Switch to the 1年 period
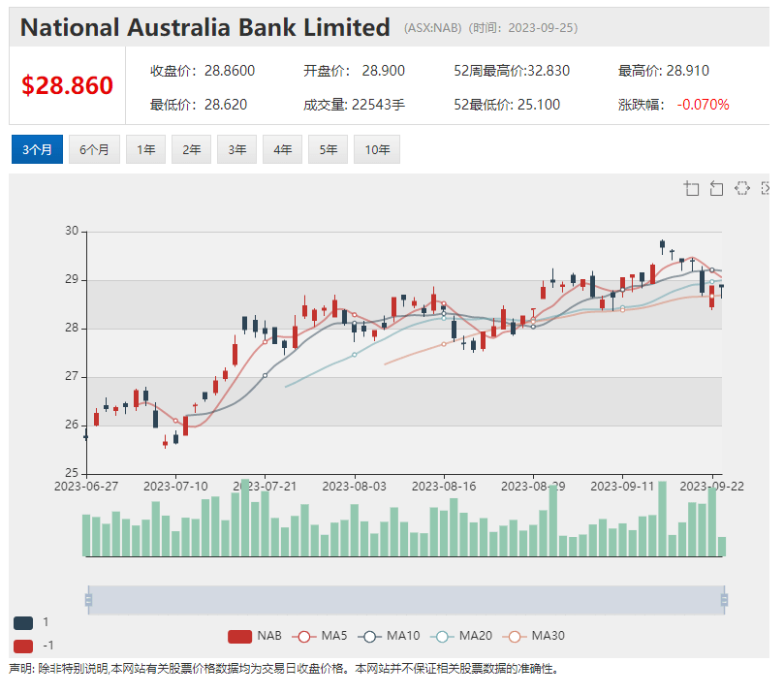The width and height of the screenshot is (784, 694). [146, 149]
